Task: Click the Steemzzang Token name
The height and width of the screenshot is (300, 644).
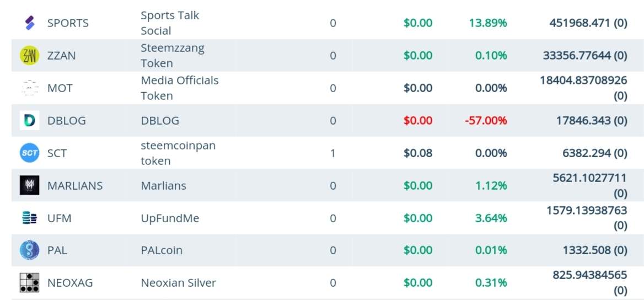Action: 173,56
